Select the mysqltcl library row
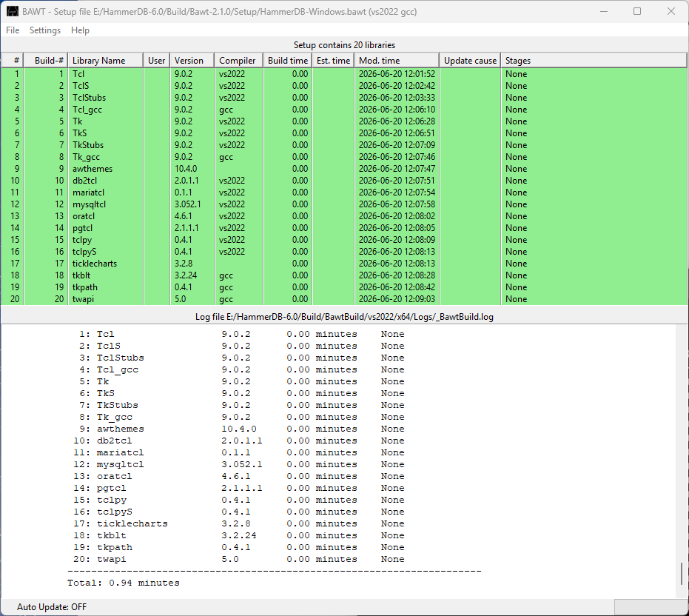Viewport: 689px width, 616px height. pos(344,204)
